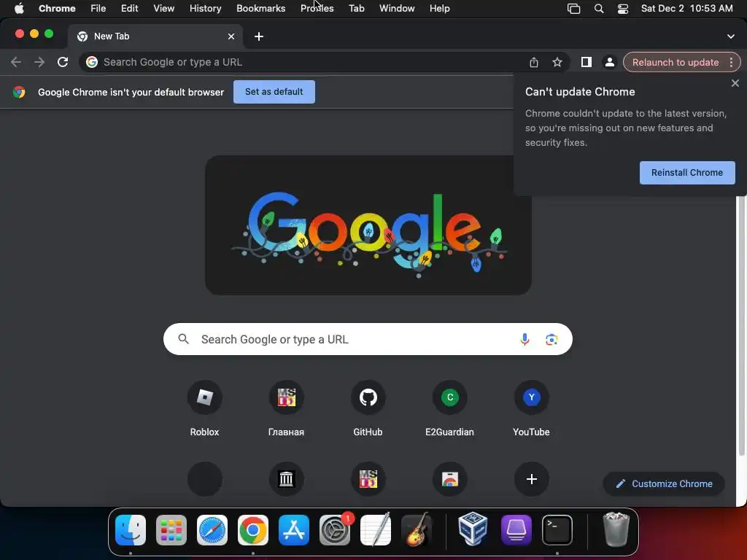Click the Google search box
The image size is (747, 560).
368,339
